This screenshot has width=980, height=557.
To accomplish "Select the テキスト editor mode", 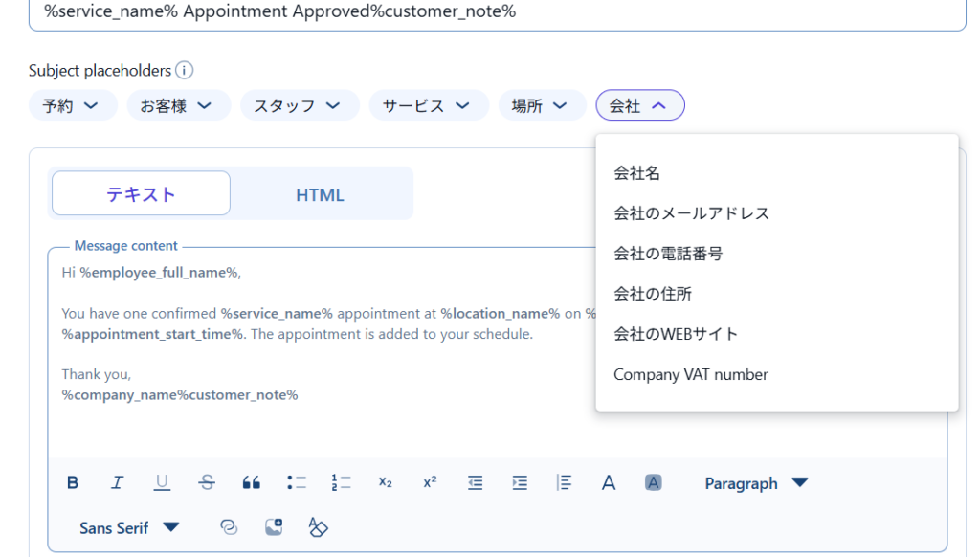I will (x=141, y=194).
